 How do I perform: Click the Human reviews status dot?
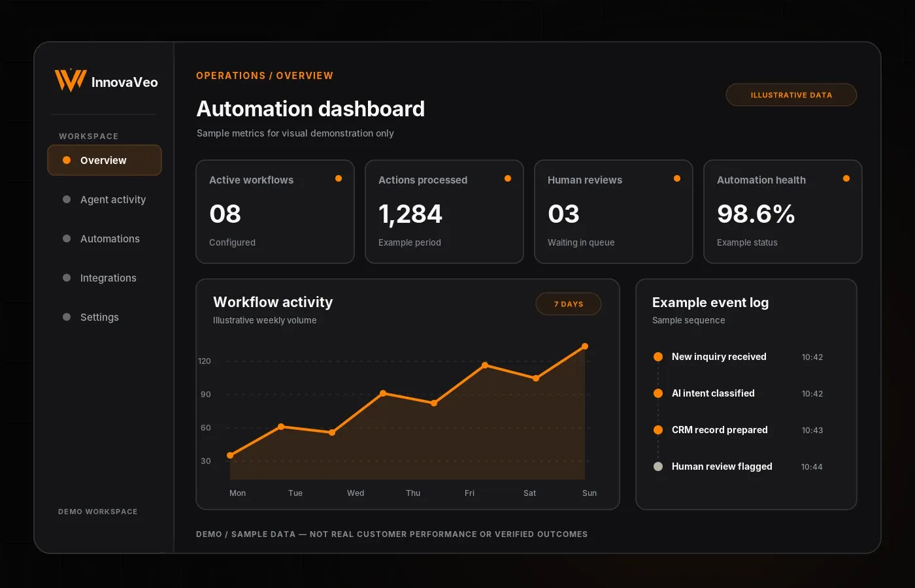(x=677, y=178)
